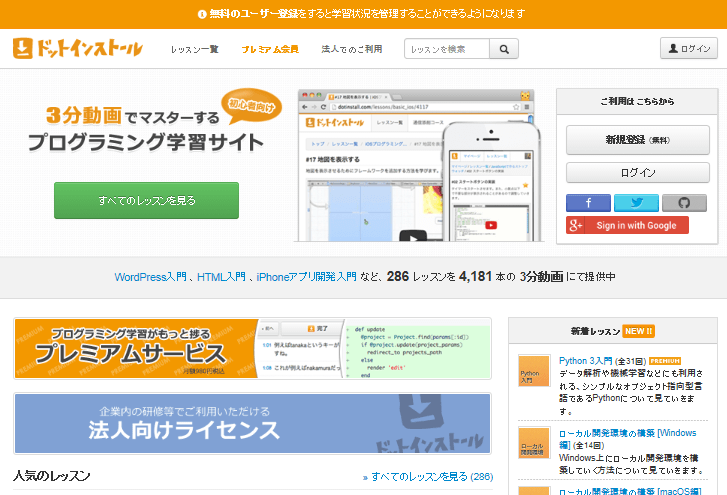Click the orange user registration notice bar
This screenshot has width=727, height=495.
point(364,14)
